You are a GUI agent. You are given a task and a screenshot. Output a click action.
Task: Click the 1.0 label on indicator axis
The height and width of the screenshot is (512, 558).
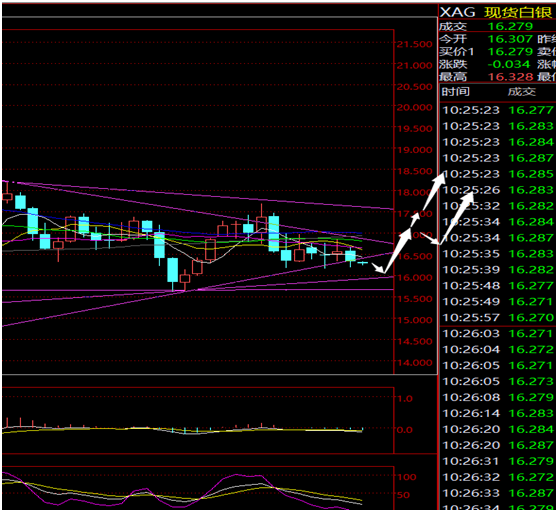(405, 398)
